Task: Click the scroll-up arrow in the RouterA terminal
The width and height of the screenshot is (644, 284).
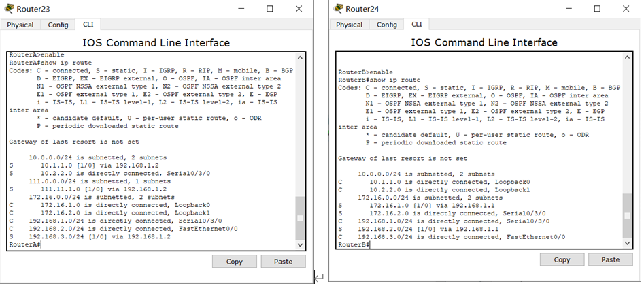Action: coord(300,58)
